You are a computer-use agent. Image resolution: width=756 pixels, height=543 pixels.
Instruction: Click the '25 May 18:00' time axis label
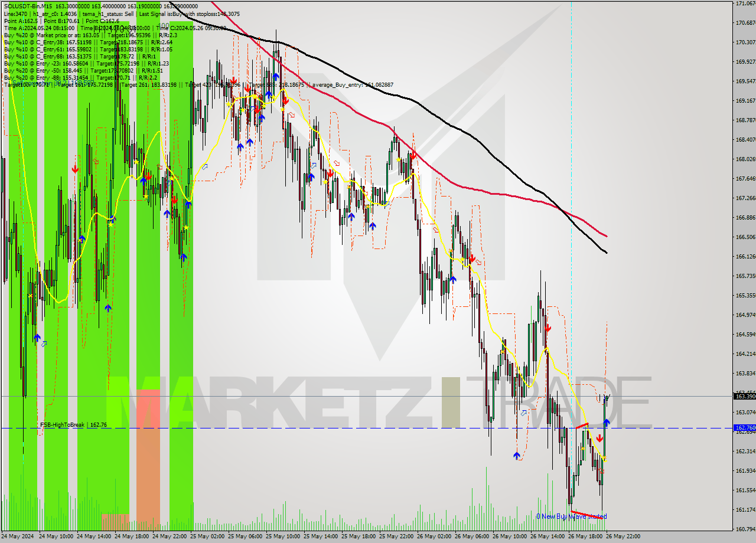pyautogui.click(x=360, y=537)
